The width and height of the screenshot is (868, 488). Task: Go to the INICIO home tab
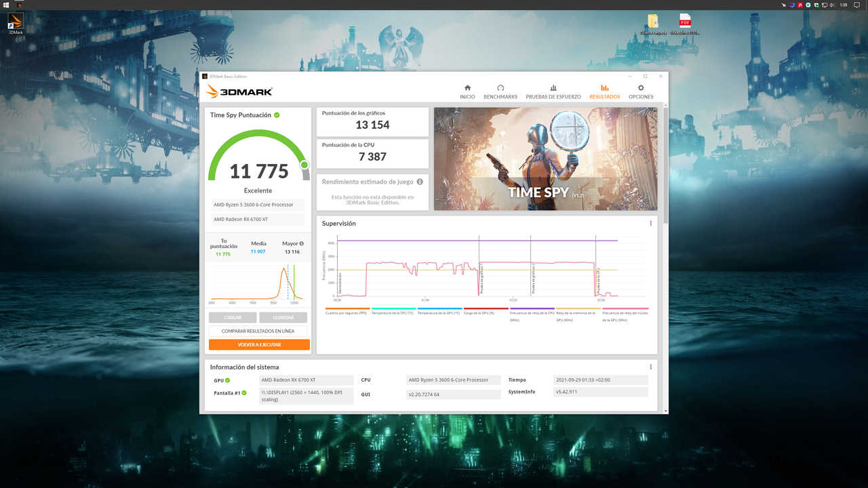pyautogui.click(x=467, y=91)
